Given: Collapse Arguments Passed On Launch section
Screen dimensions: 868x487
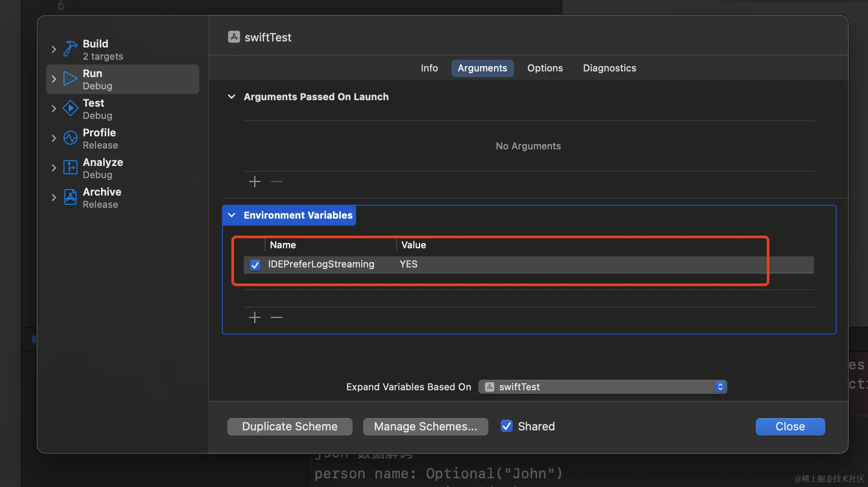Looking at the screenshot, I should (x=232, y=97).
